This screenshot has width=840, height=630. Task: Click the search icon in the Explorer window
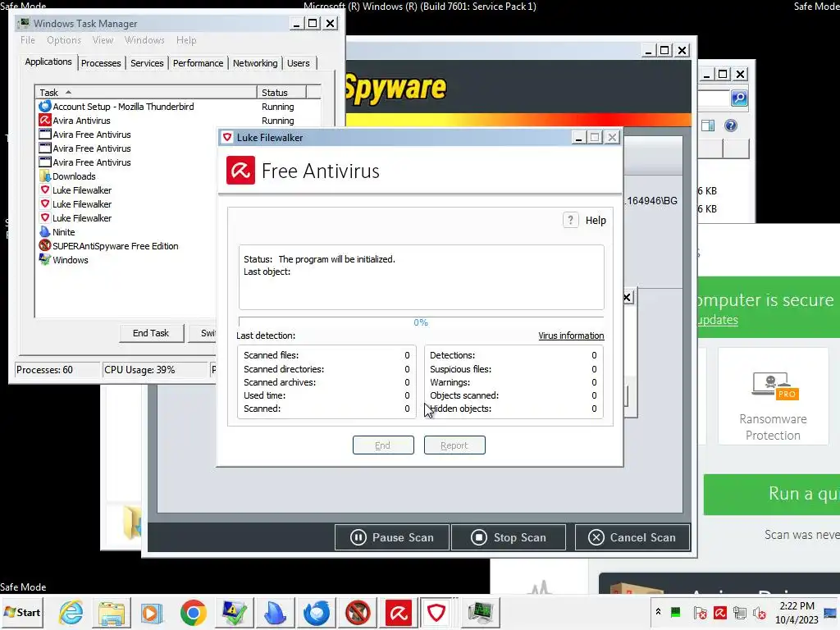[x=739, y=98]
